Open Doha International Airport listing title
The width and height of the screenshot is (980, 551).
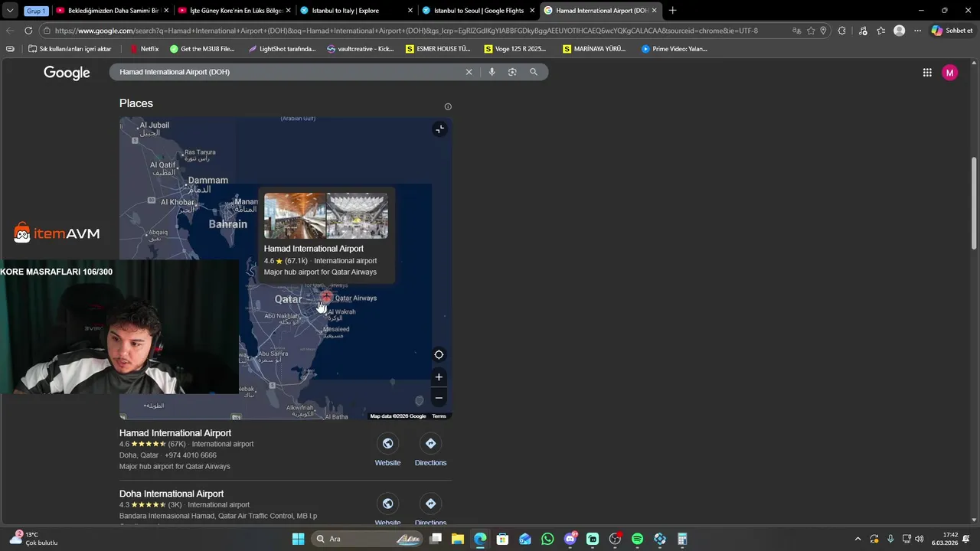(x=171, y=494)
